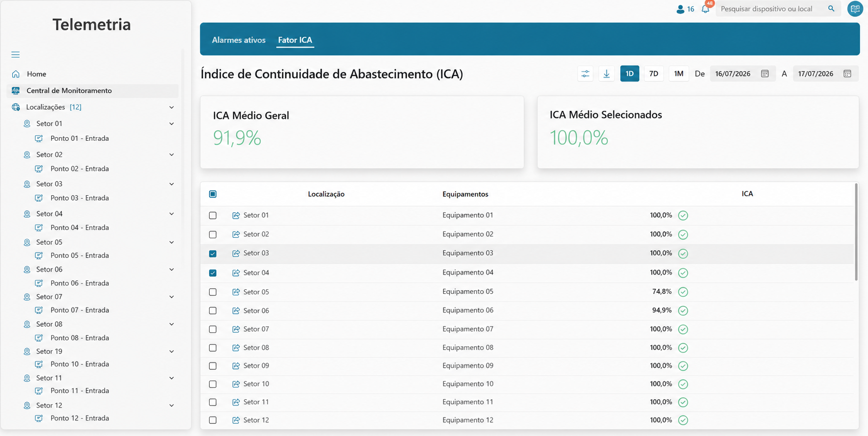
Task: Open calendar for 16/07/2026 start date
Action: click(765, 74)
